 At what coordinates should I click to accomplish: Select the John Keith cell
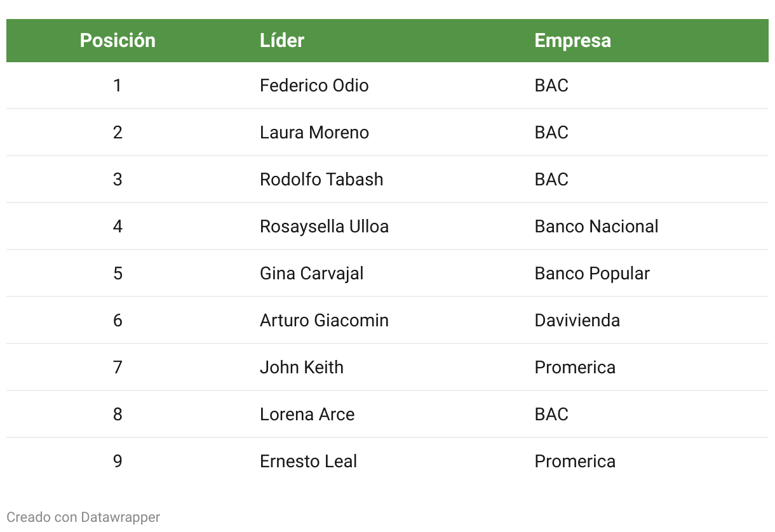click(301, 368)
